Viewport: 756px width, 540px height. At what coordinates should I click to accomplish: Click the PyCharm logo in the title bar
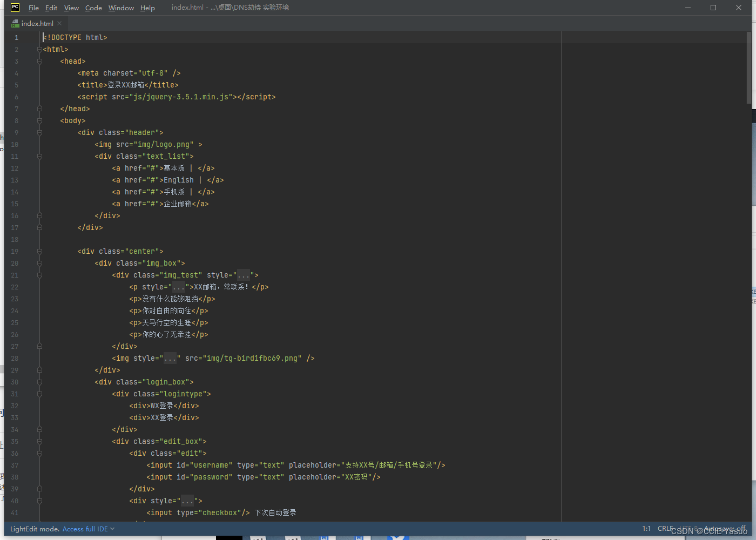click(15, 8)
